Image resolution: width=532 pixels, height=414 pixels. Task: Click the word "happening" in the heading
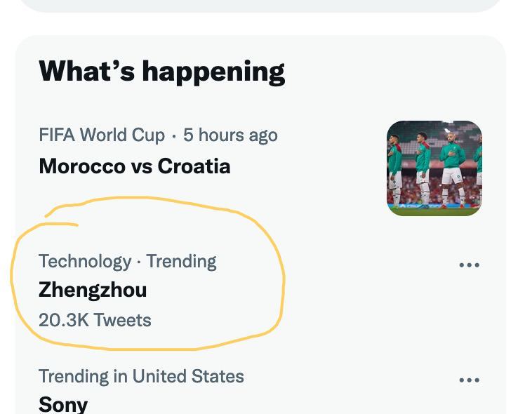pyautogui.click(x=213, y=72)
